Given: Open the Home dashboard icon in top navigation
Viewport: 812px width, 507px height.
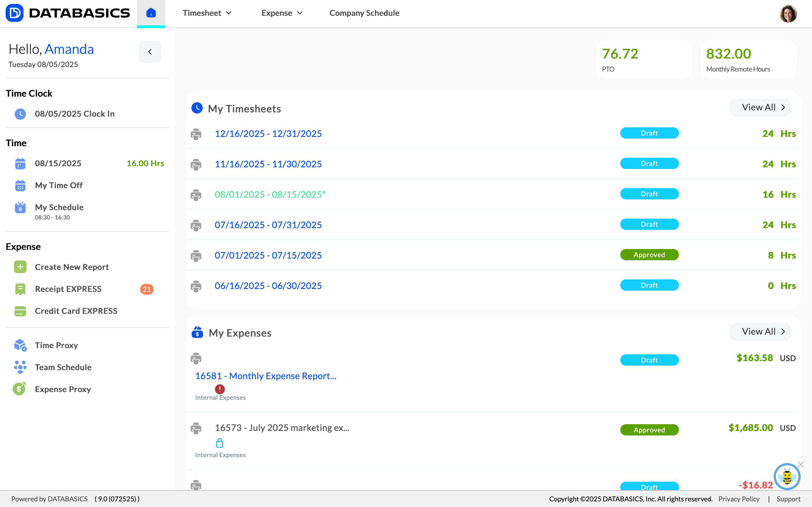Looking at the screenshot, I should 151,13.
